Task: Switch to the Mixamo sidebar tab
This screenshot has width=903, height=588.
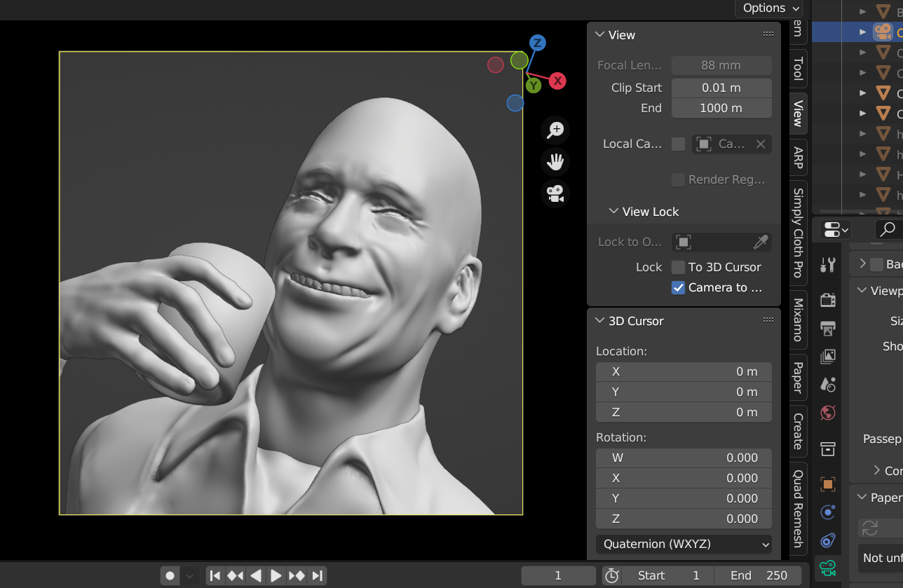Action: click(798, 320)
